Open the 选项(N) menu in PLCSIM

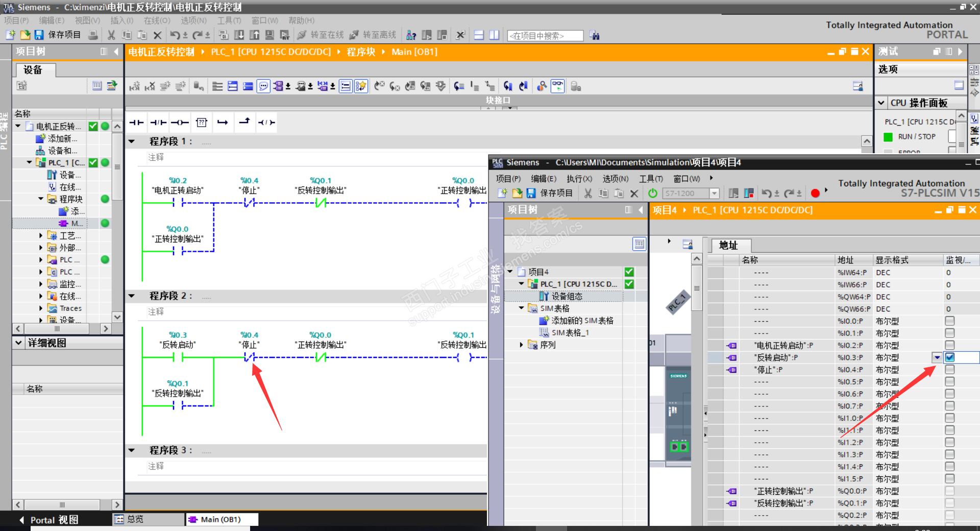coord(616,179)
